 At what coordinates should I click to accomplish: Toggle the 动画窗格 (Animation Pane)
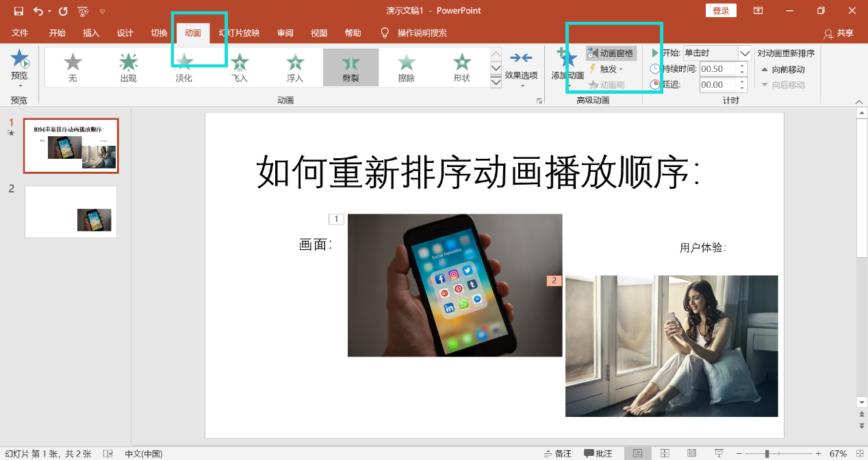click(x=611, y=53)
